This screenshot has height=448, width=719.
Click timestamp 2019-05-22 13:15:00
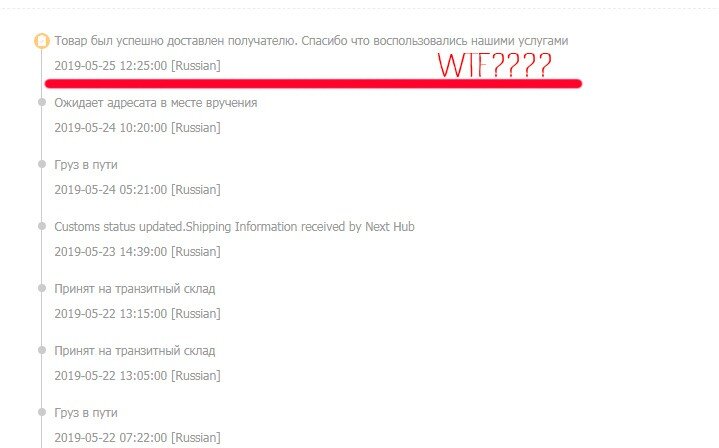pyautogui.click(x=111, y=314)
